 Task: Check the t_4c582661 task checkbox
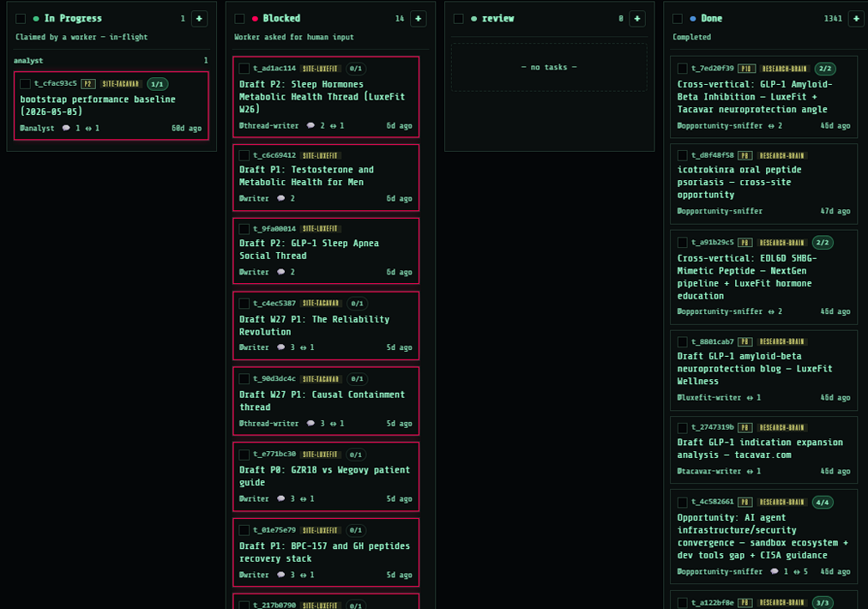click(682, 502)
